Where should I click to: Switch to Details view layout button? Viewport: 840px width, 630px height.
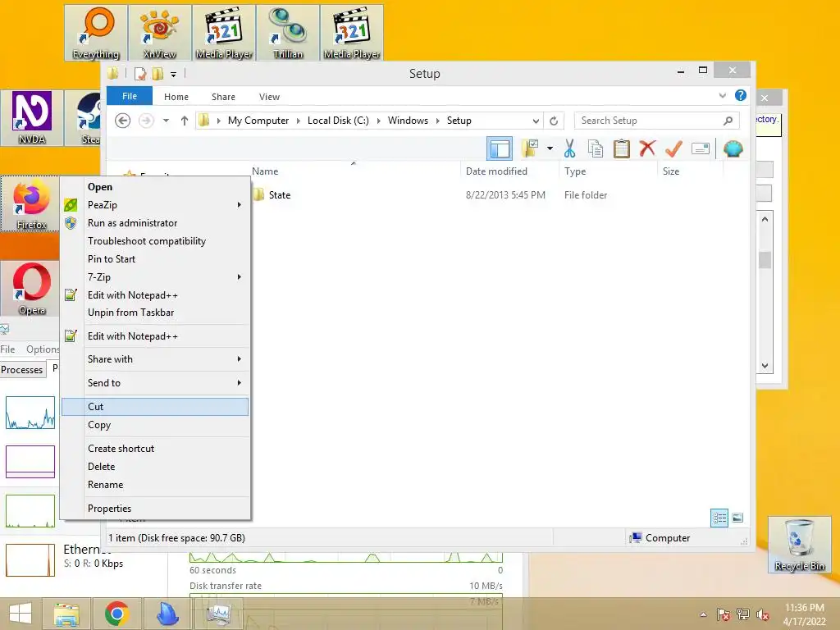[x=719, y=518]
